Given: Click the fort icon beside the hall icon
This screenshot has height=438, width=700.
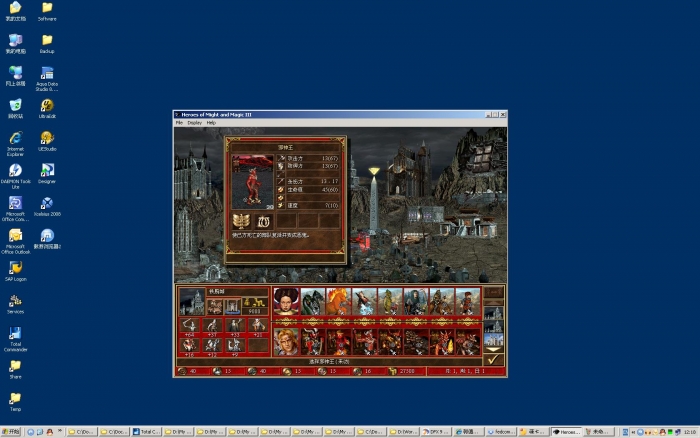Looking at the screenshot, I should [x=232, y=307].
